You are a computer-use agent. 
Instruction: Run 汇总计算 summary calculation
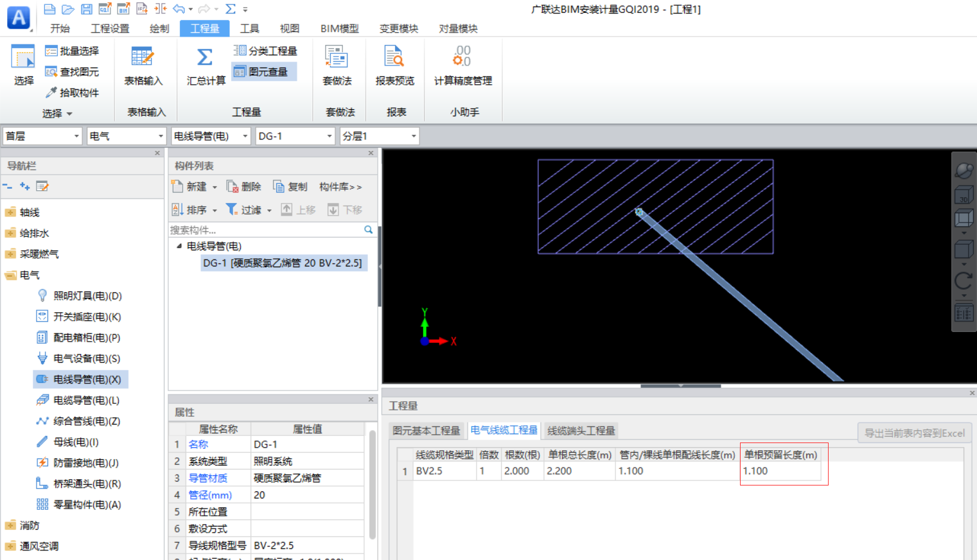206,64
